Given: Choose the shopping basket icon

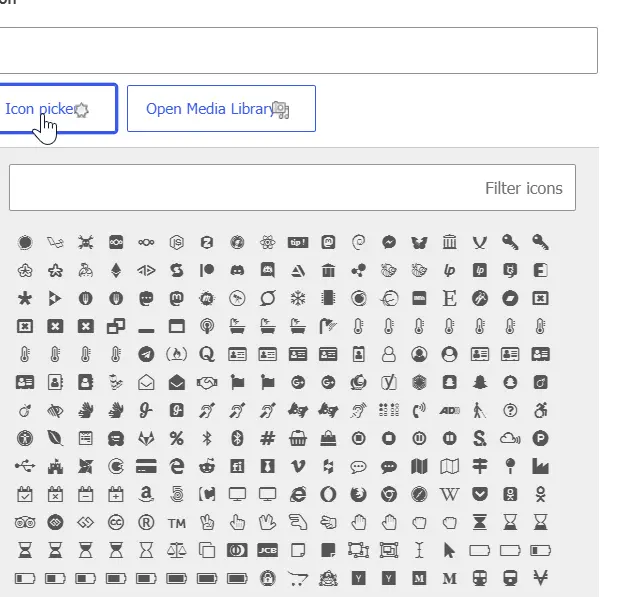Looking at the screenshot, I should (298, 438).
